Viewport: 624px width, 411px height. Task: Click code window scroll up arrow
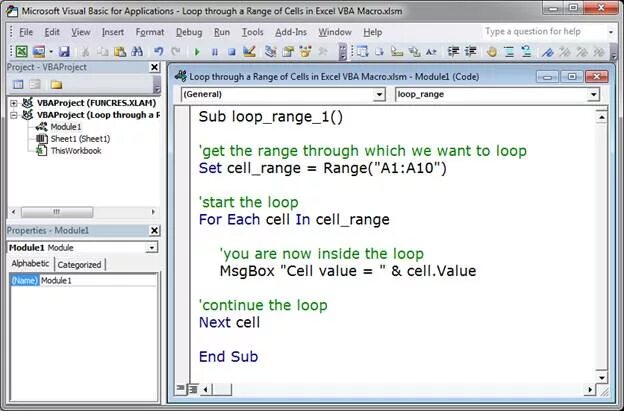pyautogui.click(x=601, y=117)
